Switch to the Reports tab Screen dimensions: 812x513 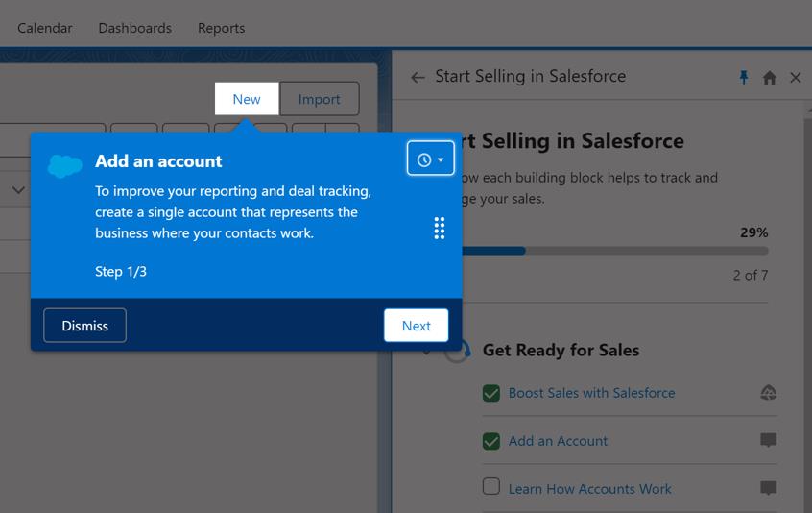(x=221, y=28)
